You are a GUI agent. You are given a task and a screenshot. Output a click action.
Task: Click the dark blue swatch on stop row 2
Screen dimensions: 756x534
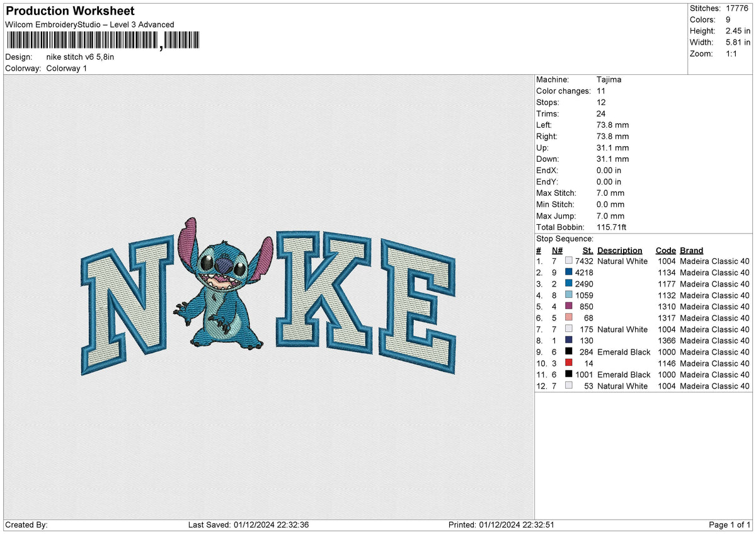pos(569,273)
